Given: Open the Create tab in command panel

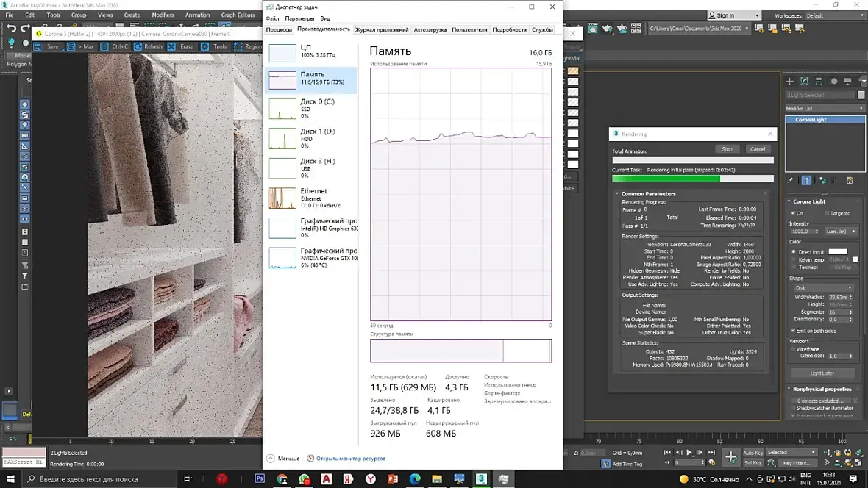Looking at the screenshot, I should [789, 82].
